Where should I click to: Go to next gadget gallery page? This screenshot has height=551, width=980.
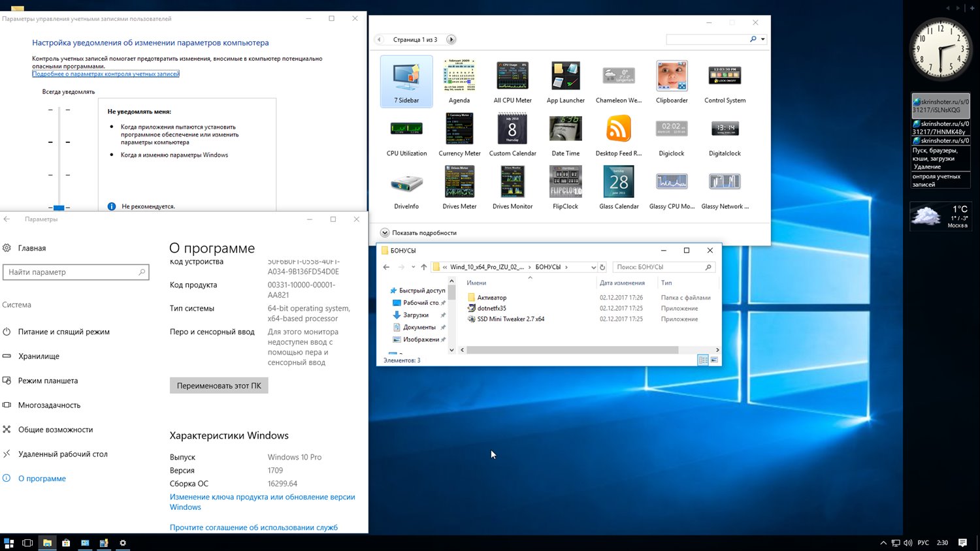(x=451, y=39)
